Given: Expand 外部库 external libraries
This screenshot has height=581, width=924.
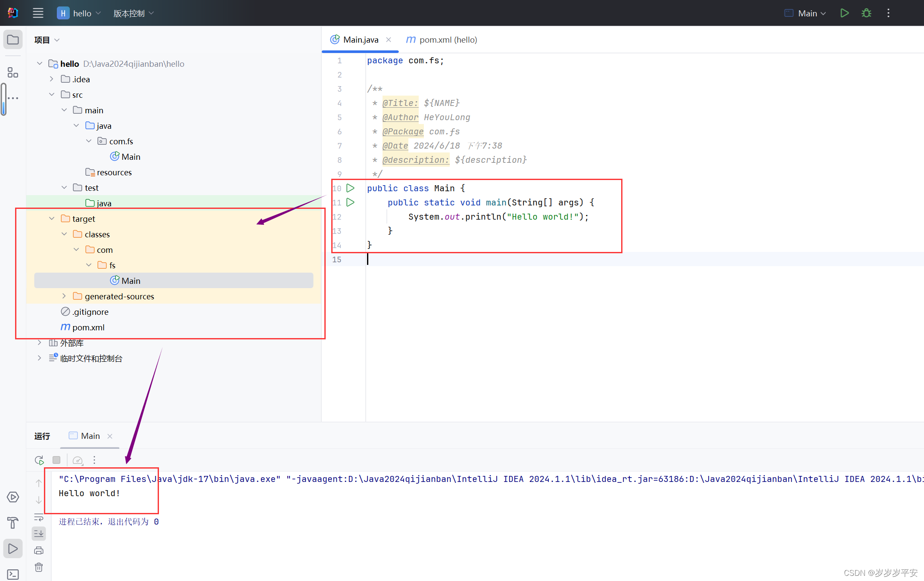Looking at the screenshot, I should (x=40, y=343).
